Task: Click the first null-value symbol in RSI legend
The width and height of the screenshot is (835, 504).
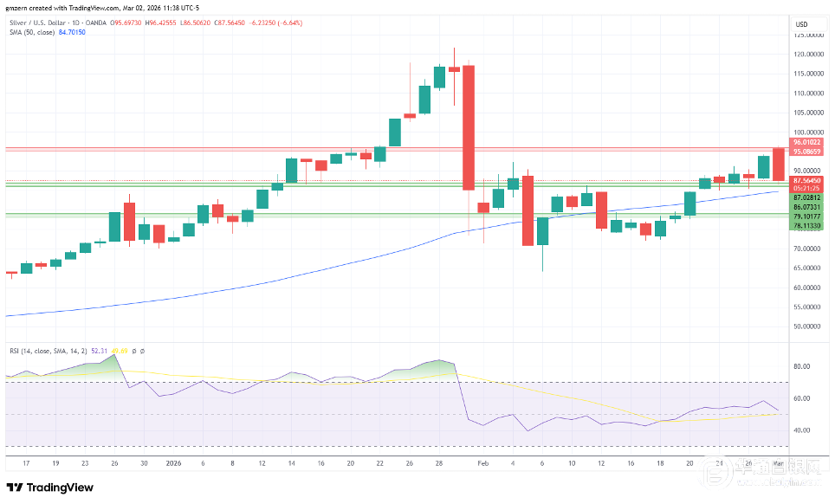Action: (x=134, y=350)
